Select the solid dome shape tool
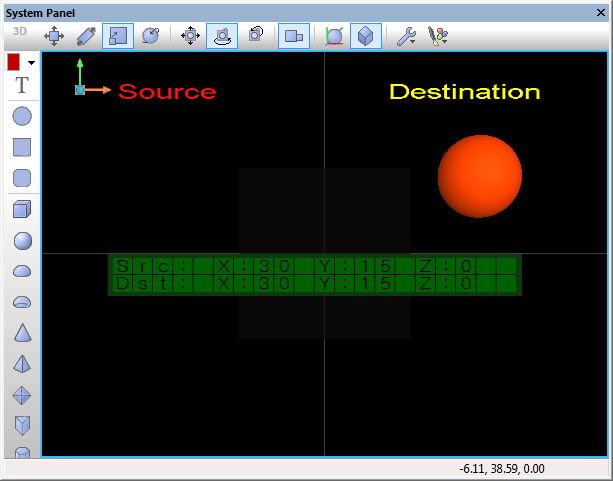Screen dimensions: 613x481 [x=22, y=271]
